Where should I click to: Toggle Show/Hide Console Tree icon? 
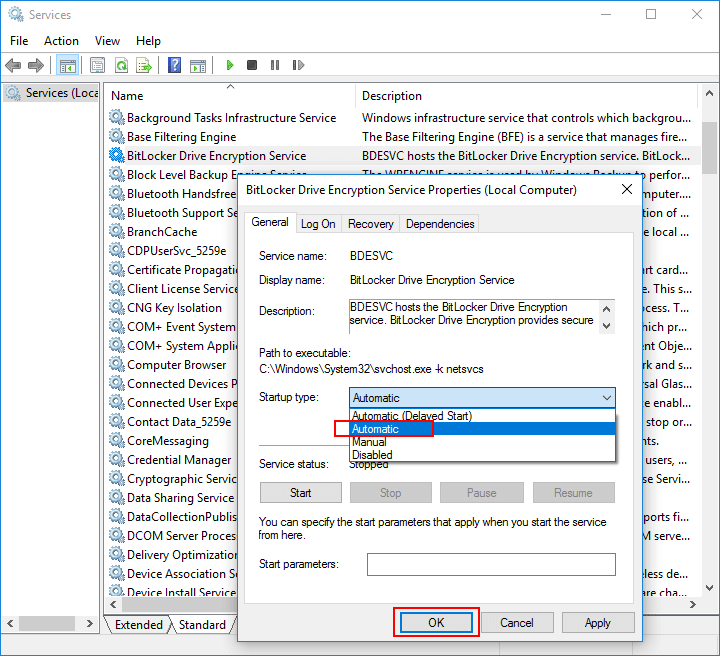(68, 65)
